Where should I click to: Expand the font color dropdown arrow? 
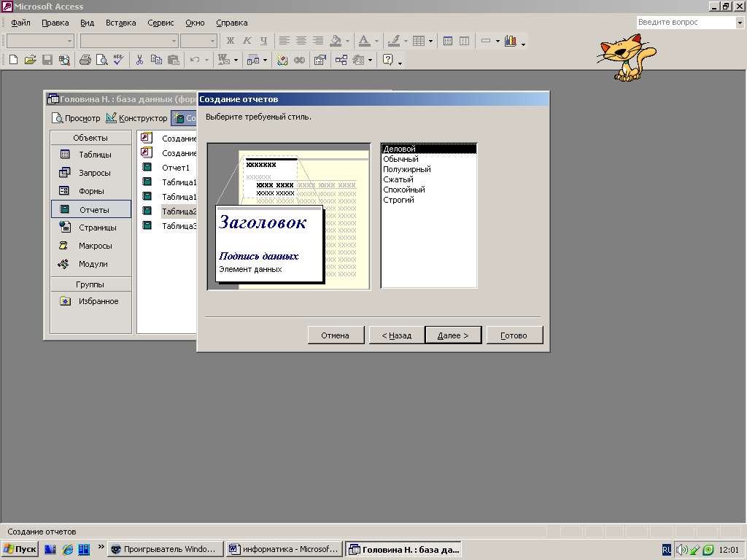[x=376, y=41]
